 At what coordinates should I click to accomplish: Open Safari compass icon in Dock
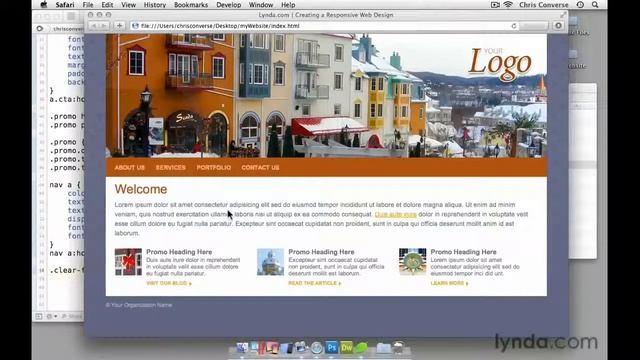pyautogui.click(x=316, y=348)
